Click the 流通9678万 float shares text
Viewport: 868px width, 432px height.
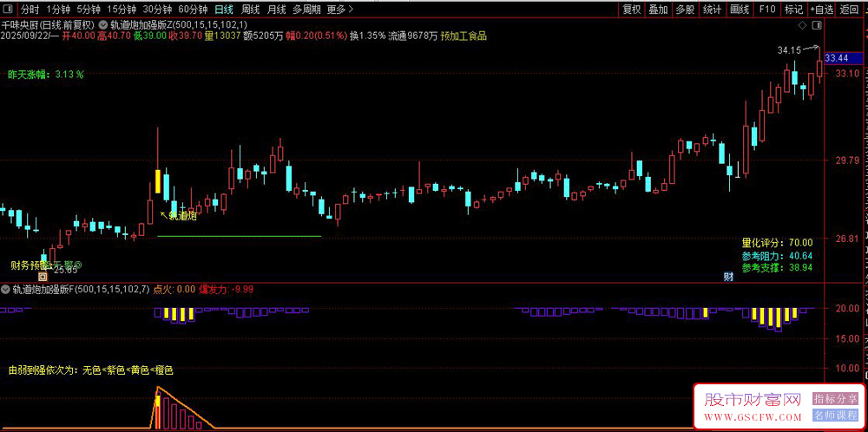tap(413, 36)
